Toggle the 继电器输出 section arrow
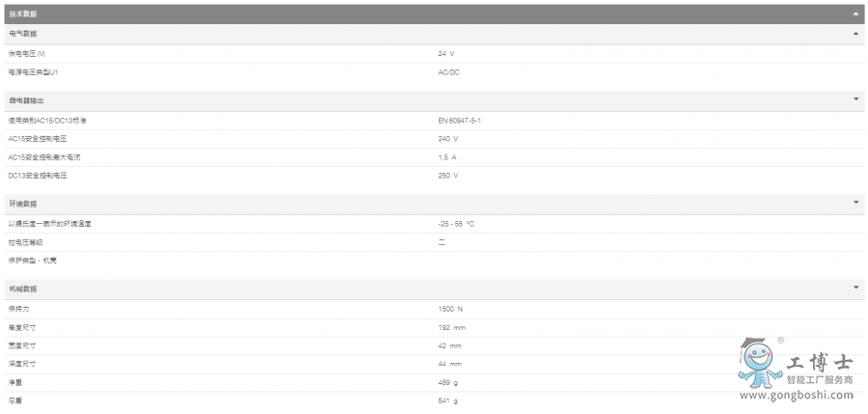Viewport: 868px width, 414px height. pyautogui.click(x=855, y=99)
